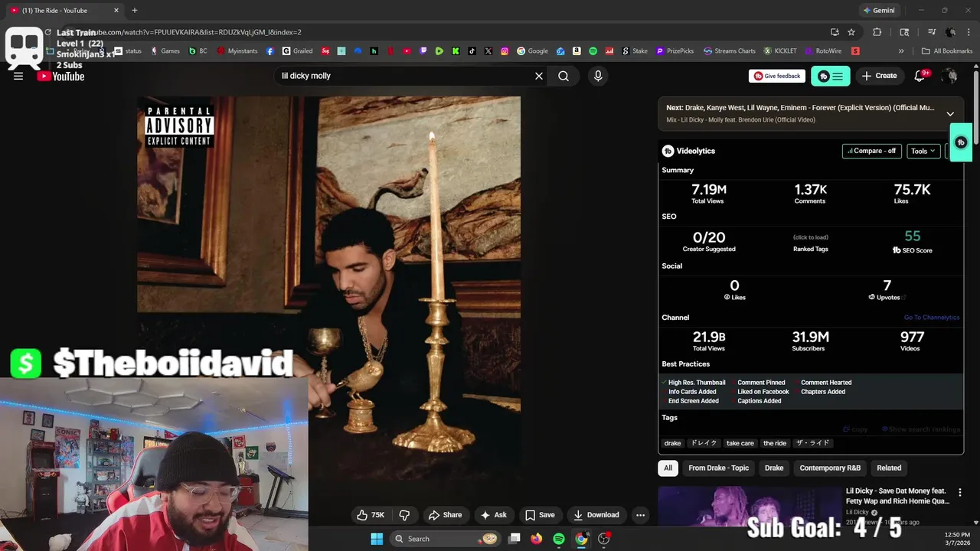Run search with the magnifier button
Viewport: 980px width, 551px height.
tap(563, 76)
